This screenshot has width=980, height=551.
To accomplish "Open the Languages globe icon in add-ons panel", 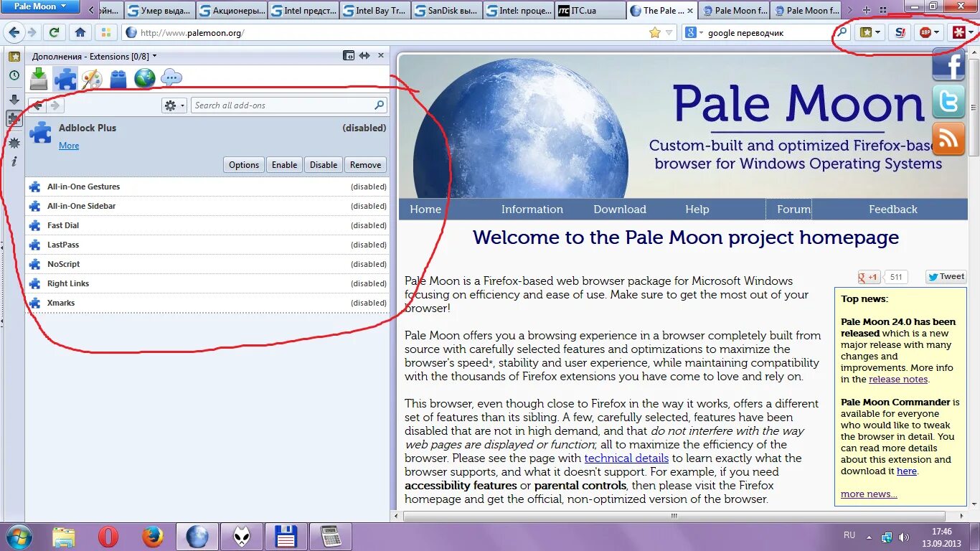I will tap(144, 78).
